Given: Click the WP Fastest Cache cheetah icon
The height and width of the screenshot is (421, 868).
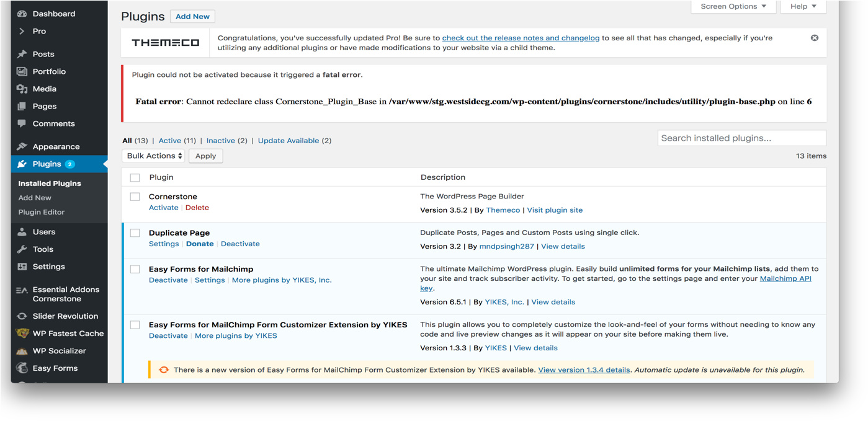Looking at the screenshot, I should [x=22, y=334].
